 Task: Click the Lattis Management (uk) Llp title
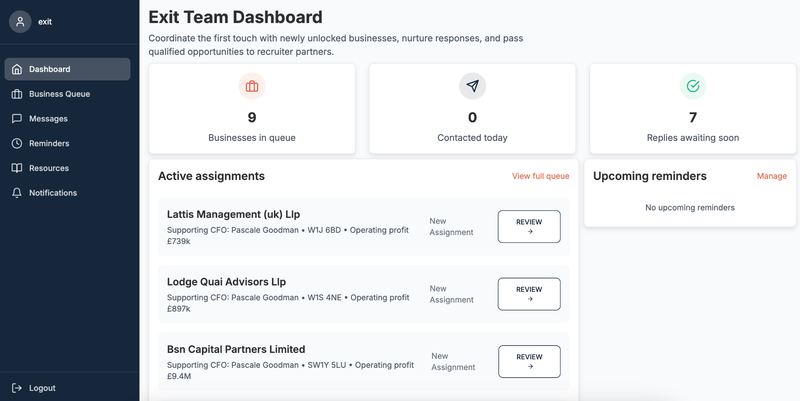[x=233, y=214]
